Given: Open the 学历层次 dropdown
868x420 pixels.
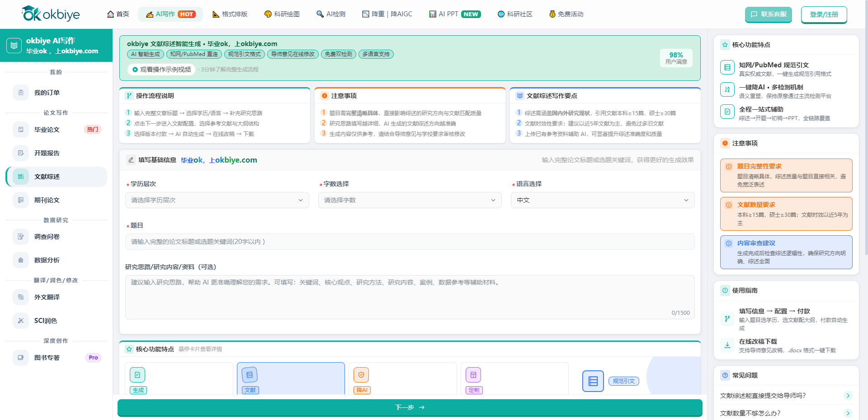Looking at the screenshot, I should click(217, 200).
